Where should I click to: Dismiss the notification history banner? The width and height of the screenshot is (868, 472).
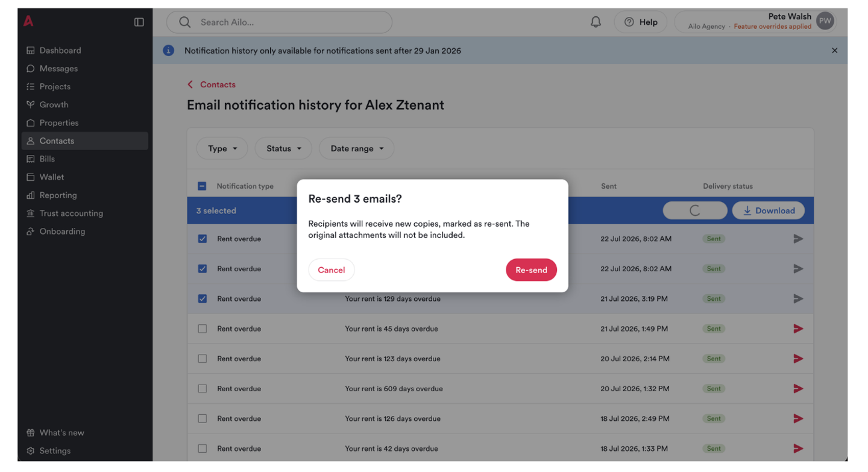click(835, 51)
